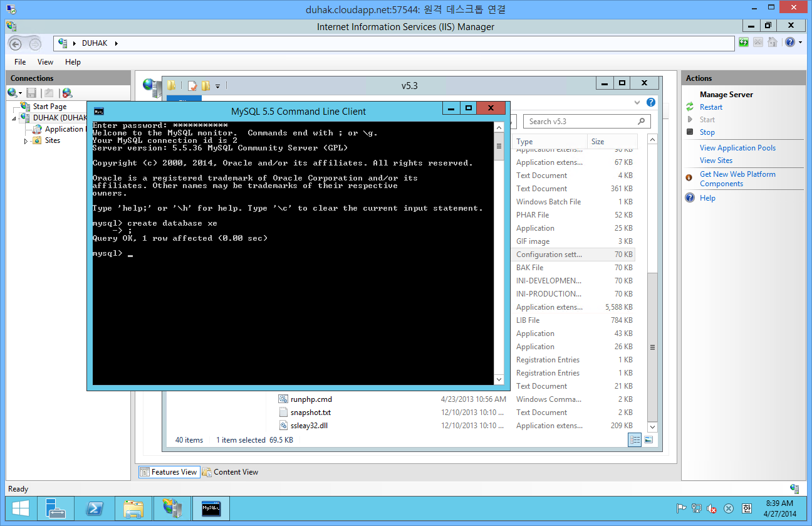Open PowerShell from taskbar
This screenshot has height=526, width=812.
coord(95,508)
